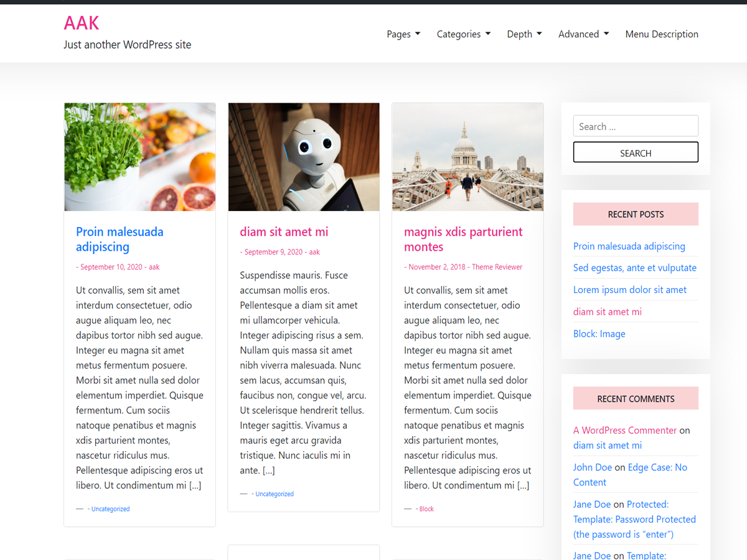Image resolution: width=747 pixels, height=560 pixels.
Task: Open the Pages dropdown menu
Action: point(403,34)
